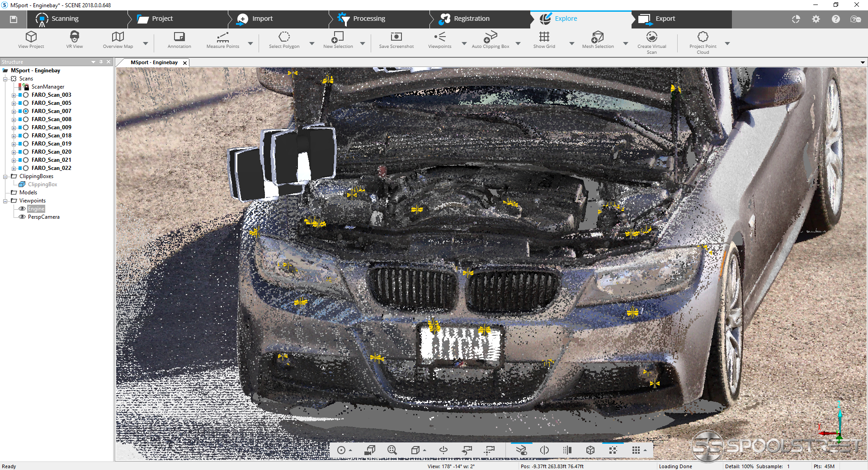Select the ClippingBox item
Screen dimensions: 868x470
tap(42, 184)
